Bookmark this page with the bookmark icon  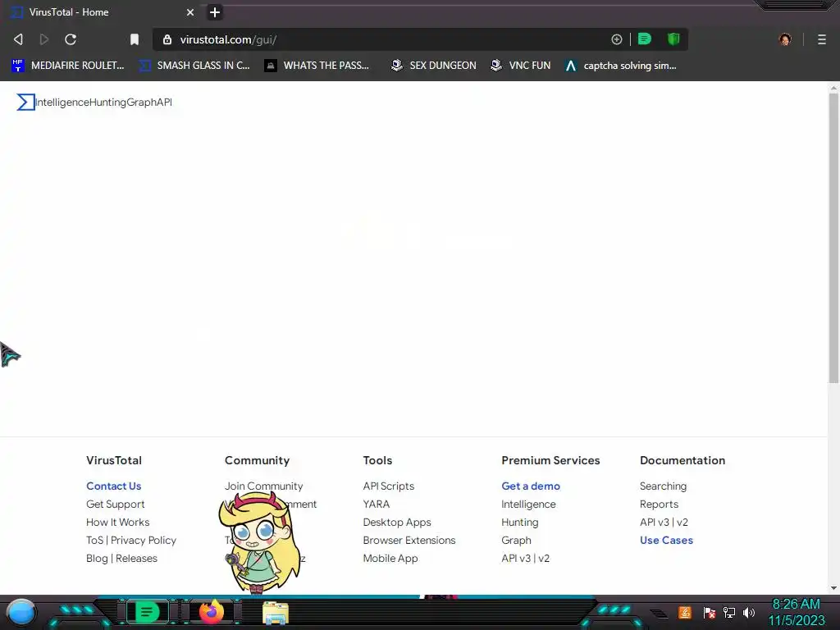point(135,39)
